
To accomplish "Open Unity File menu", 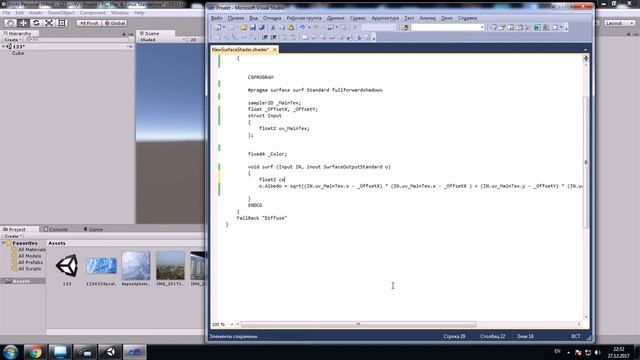I will point(7,13).
